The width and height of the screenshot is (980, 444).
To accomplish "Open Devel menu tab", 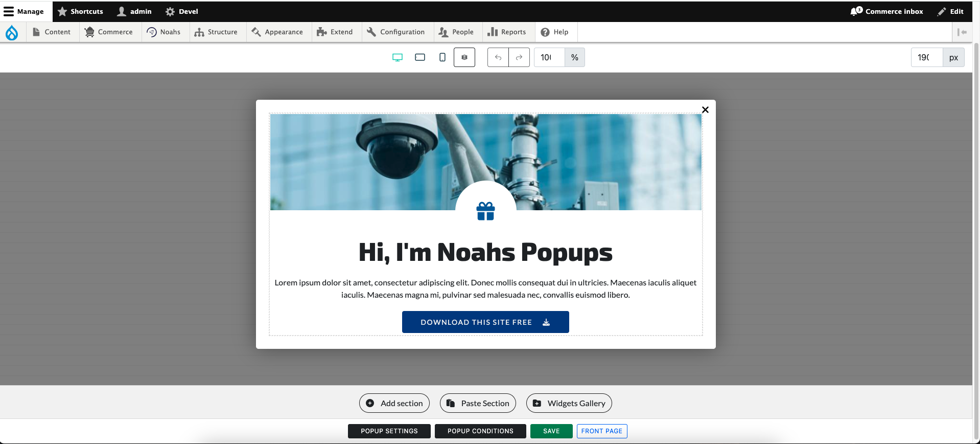I will pyautogui.click(x=182, y=11).
